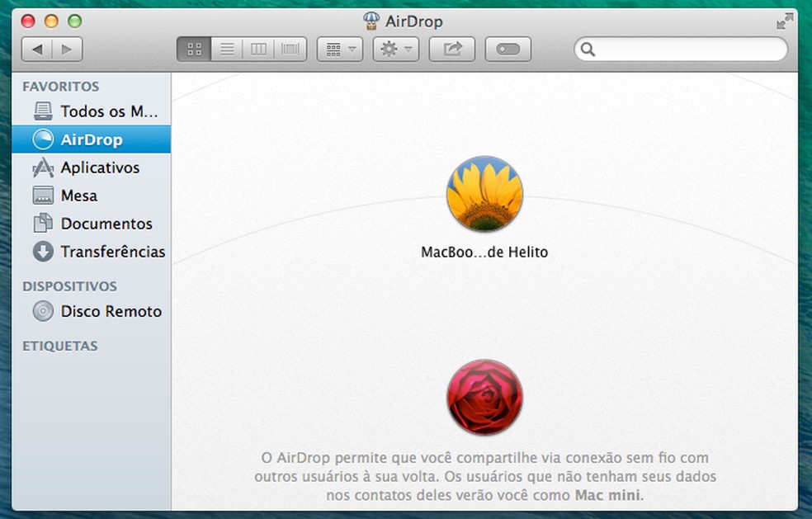Viewport: 812px width, 519px height.
Task: Select AirDrop in the sidebar
Action: 87,139
